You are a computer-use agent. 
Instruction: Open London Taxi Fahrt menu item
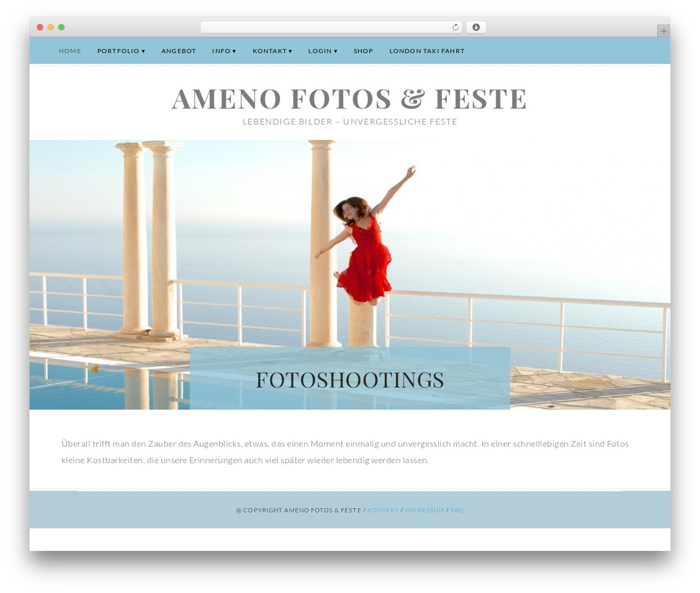[427, 51]
